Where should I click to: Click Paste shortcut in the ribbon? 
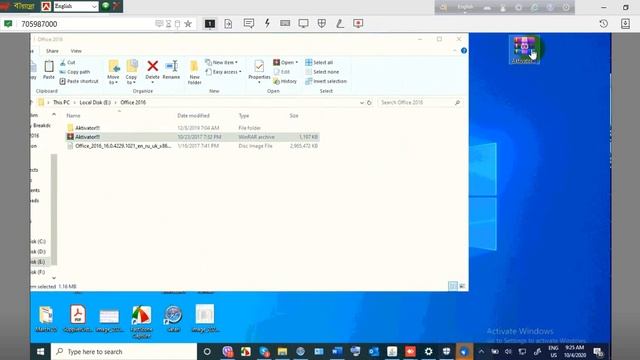(x=79, y=81)
